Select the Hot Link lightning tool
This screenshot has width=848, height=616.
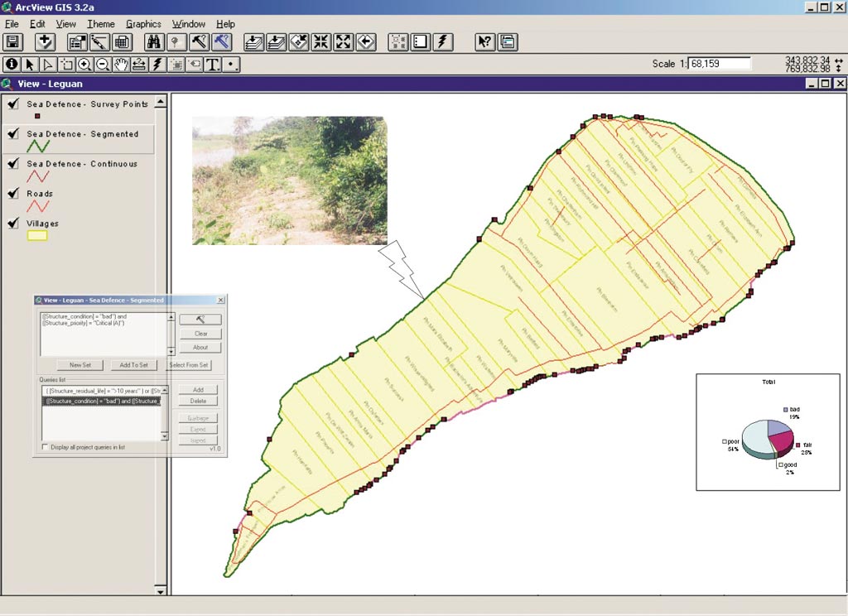coord(157,65)
